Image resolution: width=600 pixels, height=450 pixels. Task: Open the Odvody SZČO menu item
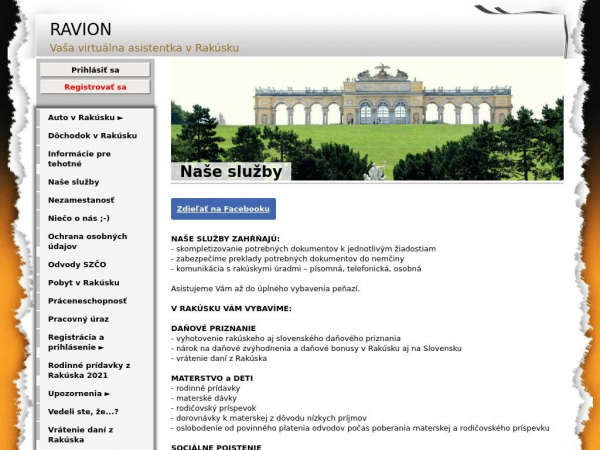tap(77, 264)
